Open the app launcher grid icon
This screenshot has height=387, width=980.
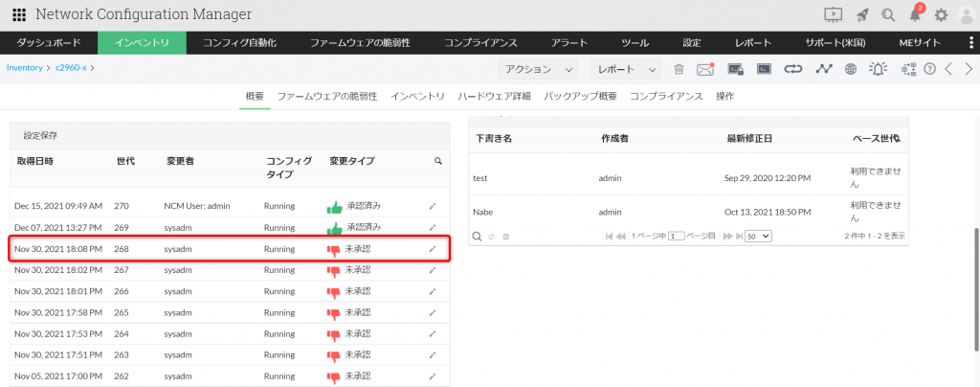click(x=19, y=14)
